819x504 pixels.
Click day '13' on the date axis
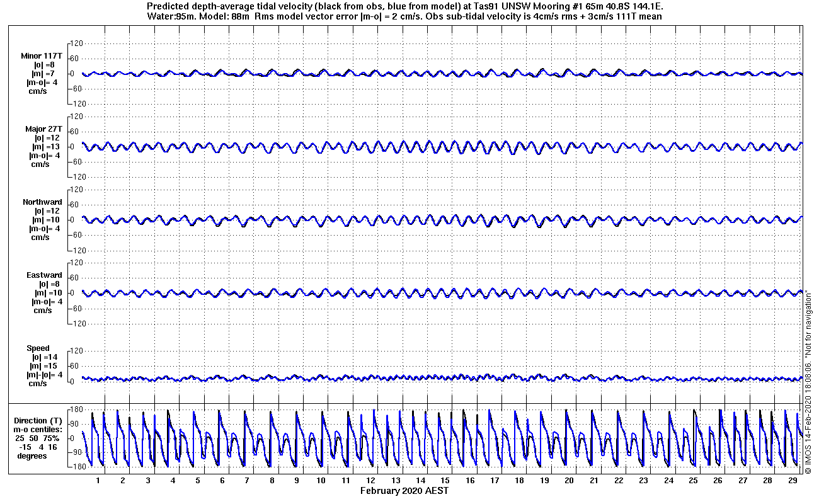coord(395,481)
